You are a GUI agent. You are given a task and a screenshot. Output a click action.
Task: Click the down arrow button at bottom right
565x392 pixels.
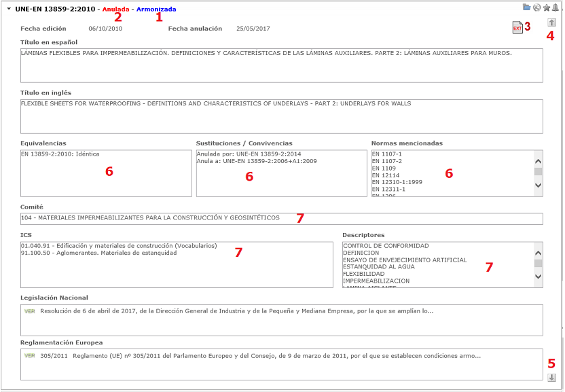pyautogui.click(x=551, y=378)
